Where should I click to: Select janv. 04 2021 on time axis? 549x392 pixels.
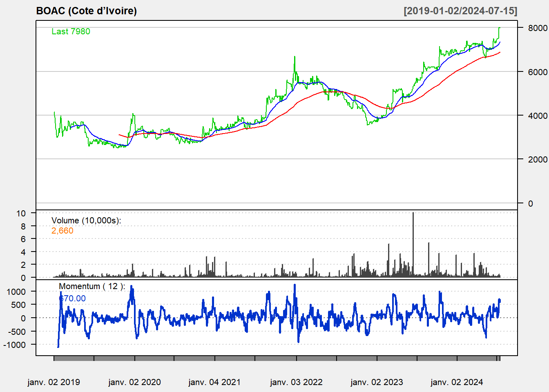pyautogui.click(x=214, y=382)
